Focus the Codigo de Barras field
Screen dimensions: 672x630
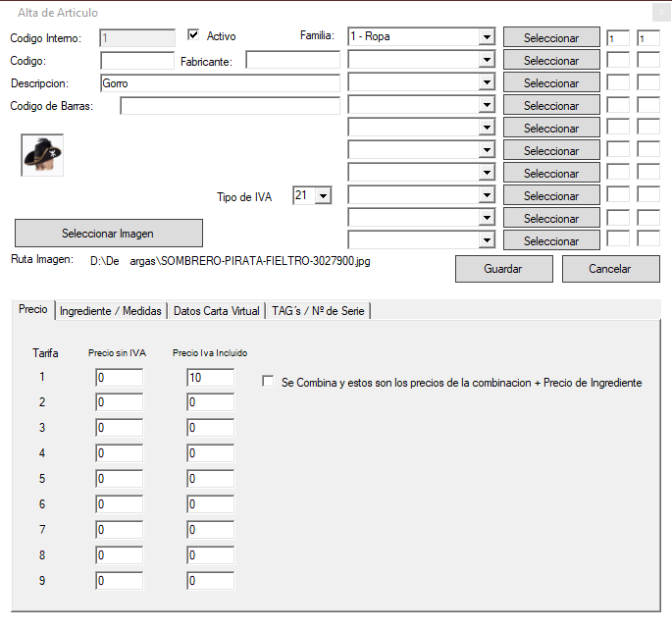click(231, 106)
